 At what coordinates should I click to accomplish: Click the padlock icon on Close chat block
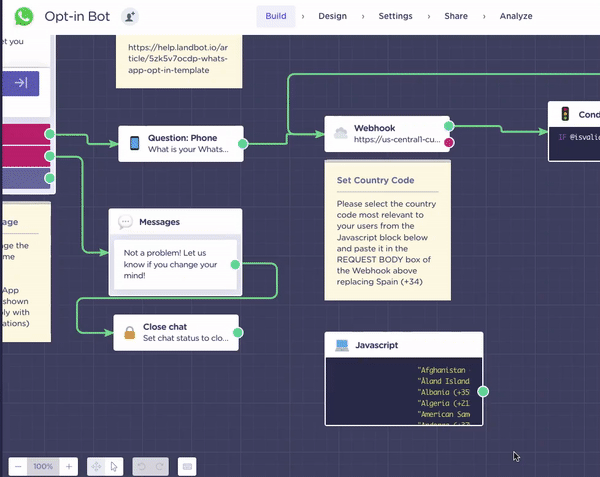click(x=130, y=332)
